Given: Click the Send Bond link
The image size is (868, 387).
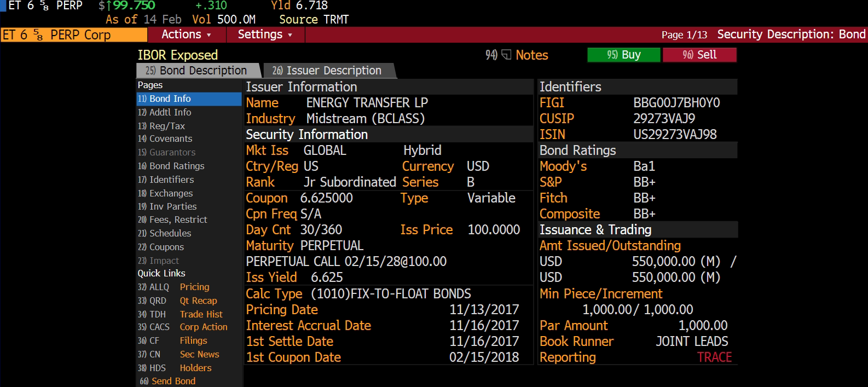Looking at the screenshot, I should pyautogui.click(x=167, y=381).
